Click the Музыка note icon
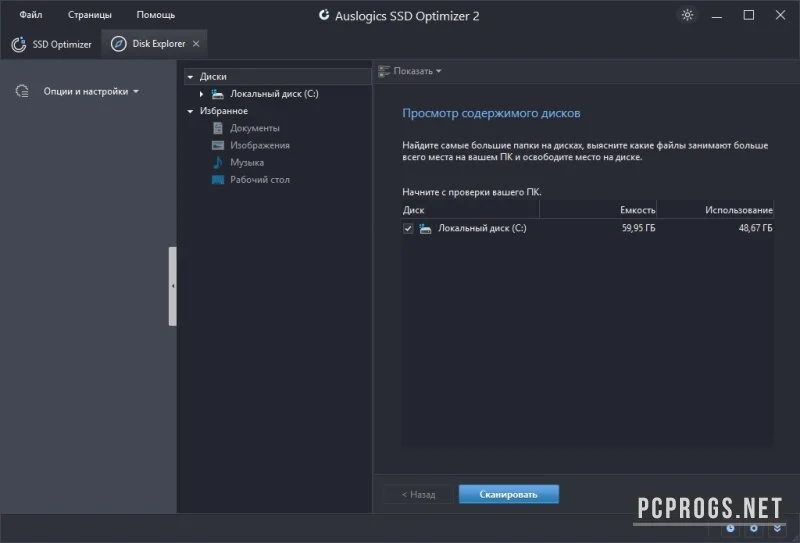Viewport: 800px width, 543px height. [217, 162]
